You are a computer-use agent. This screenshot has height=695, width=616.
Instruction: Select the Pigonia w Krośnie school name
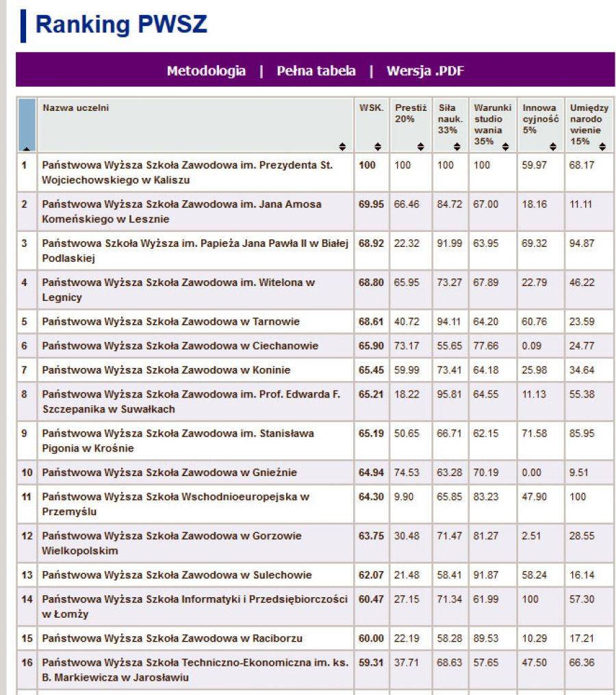(178, 441)
